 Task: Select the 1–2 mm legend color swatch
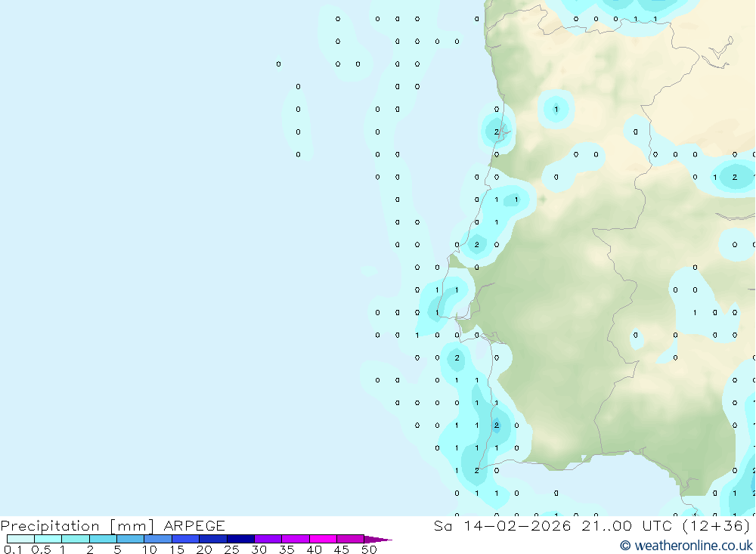(76, 539)
